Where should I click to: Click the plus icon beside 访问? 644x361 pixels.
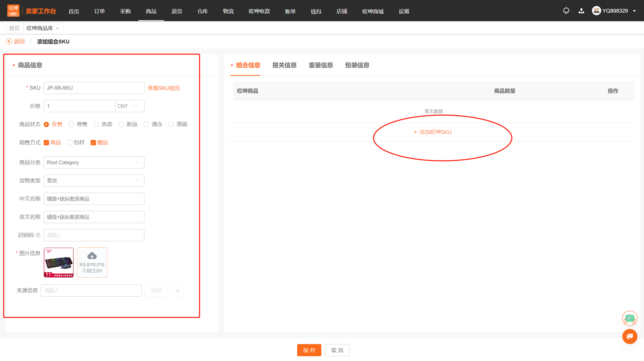pyautogui.click(x=177, y=291)
